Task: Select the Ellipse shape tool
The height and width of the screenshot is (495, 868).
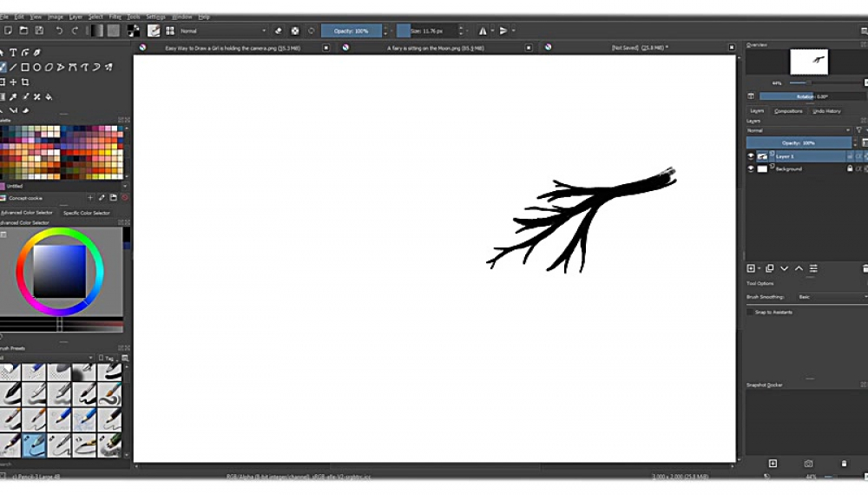Action: (37, 67)
